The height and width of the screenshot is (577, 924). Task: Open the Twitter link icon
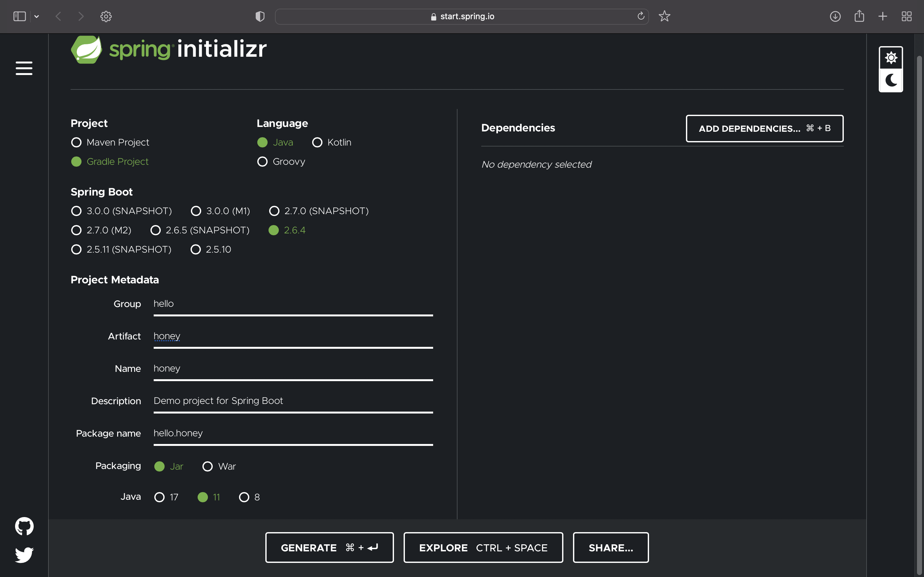pyautogui.click(x=24, y=555)
